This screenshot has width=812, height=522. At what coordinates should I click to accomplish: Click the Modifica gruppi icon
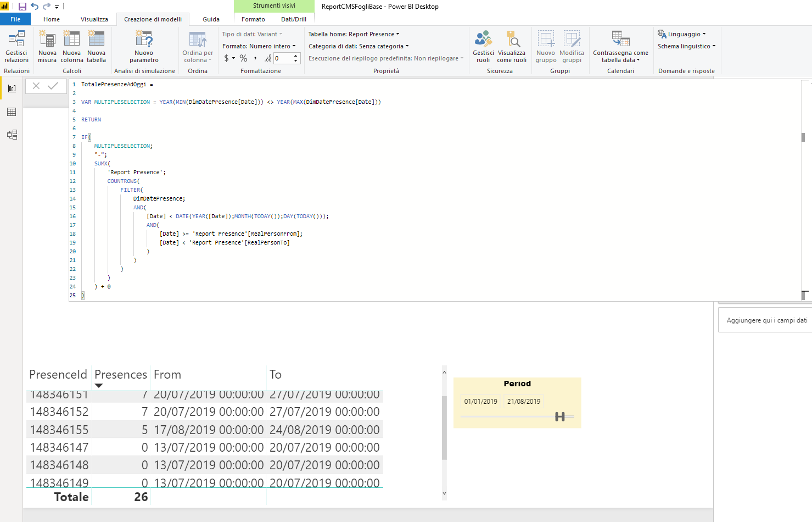[x=572, y=47]
